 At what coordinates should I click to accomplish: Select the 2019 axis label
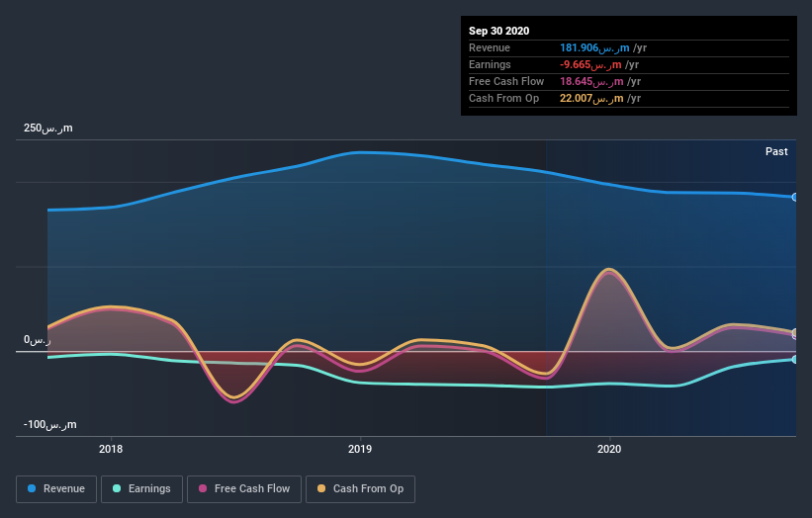(x=360, y=449)
